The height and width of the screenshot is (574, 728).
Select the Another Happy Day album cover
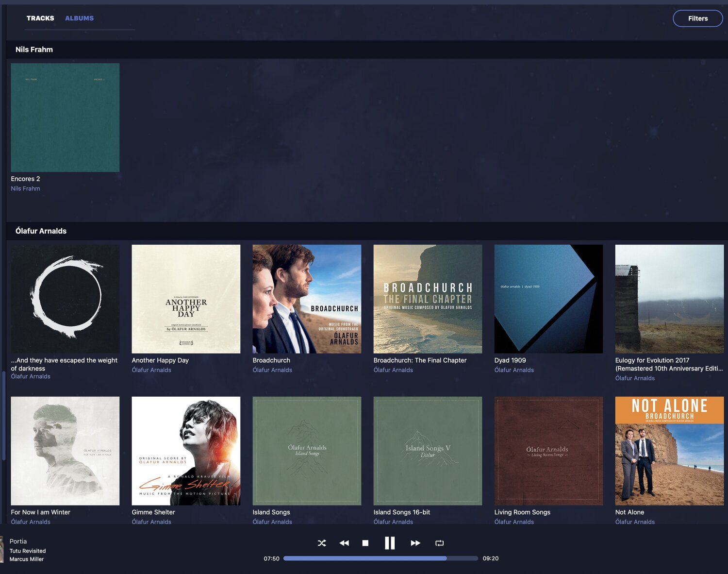point(186,299)
